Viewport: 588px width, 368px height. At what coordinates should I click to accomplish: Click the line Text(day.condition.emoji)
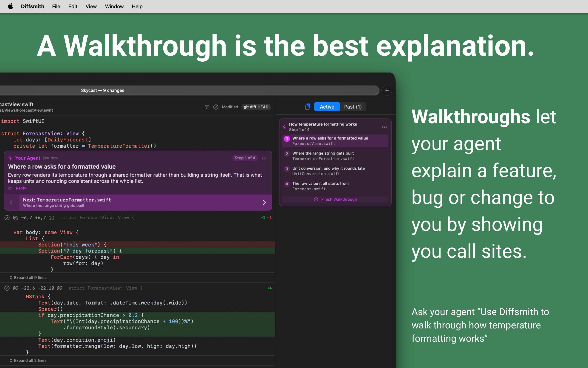[77, 340]
